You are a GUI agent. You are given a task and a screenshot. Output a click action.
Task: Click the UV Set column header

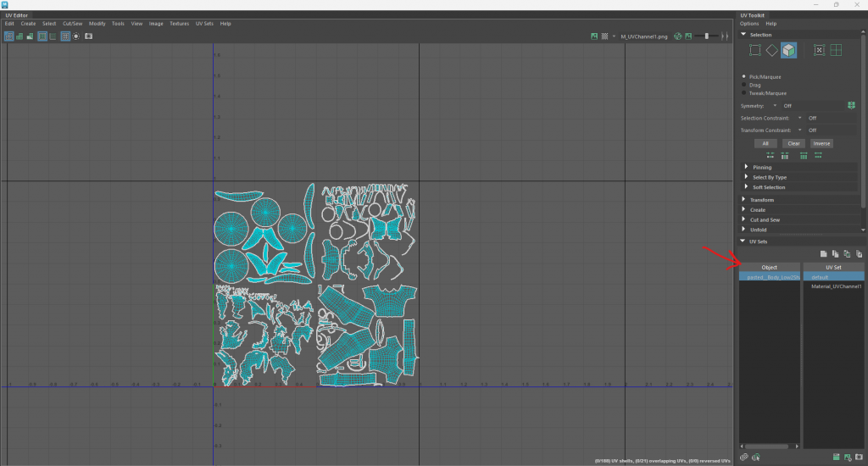(x=834, y=267)
